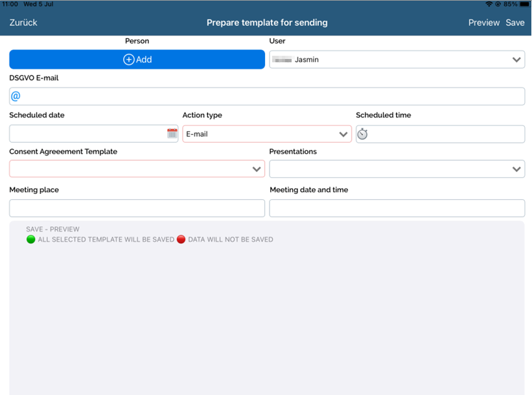Click the plus circle icon on Add
This screenshot has height=395, width=532.
(129, 60)
